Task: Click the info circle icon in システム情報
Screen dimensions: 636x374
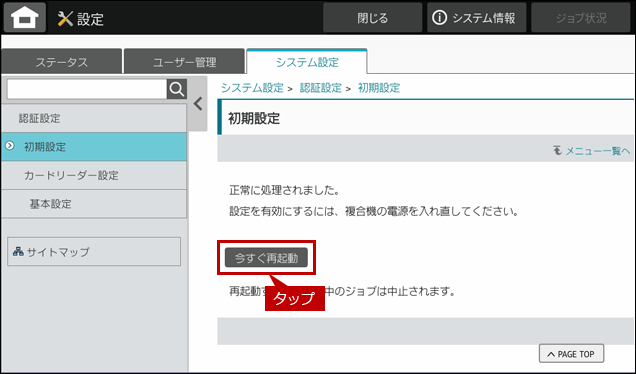Action: click(x=439, y=17)
